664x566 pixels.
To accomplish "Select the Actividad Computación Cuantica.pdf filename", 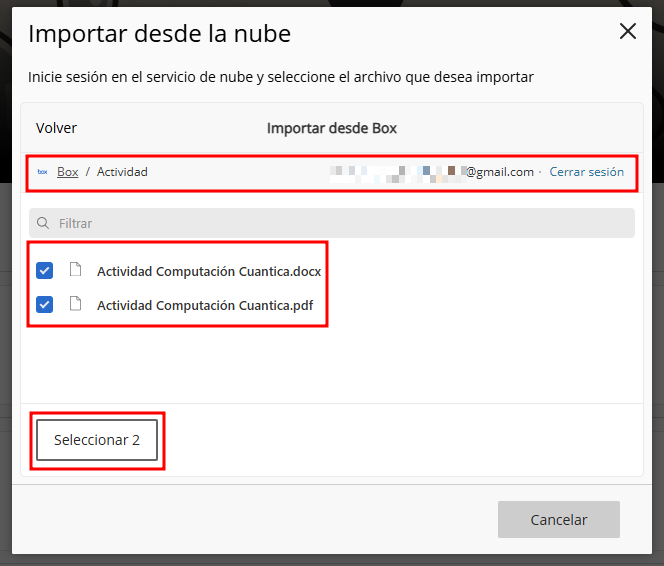I will coord(204,306).
